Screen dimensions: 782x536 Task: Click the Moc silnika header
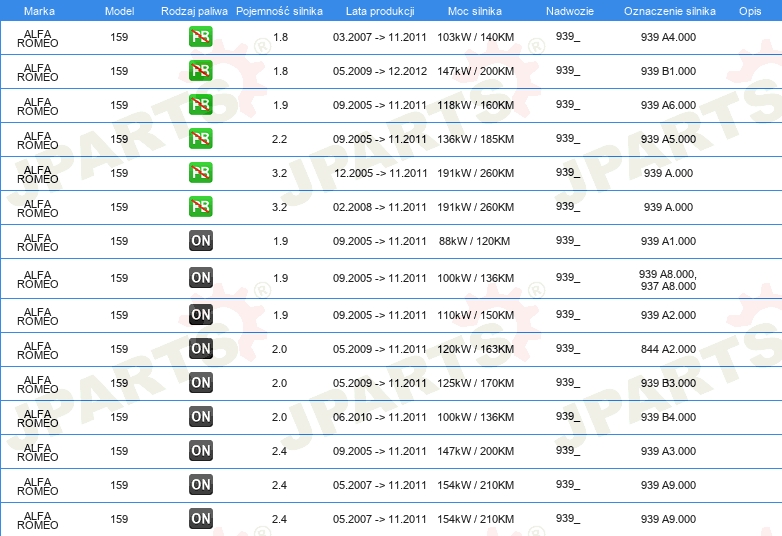click(x=475, y=11)
